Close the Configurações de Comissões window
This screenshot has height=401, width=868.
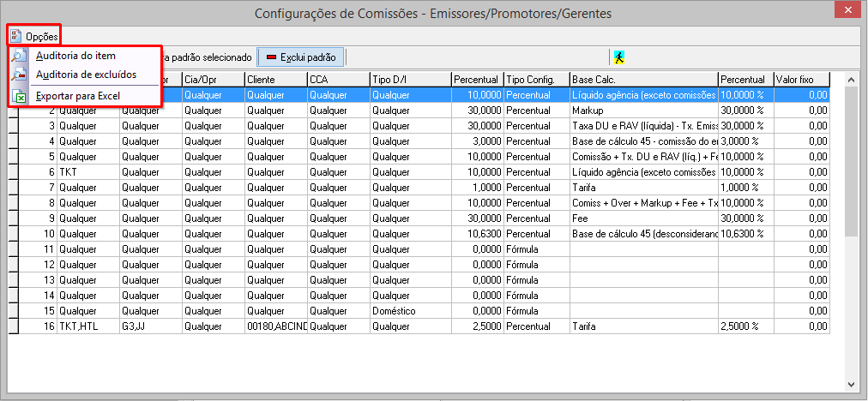[847, 11]
